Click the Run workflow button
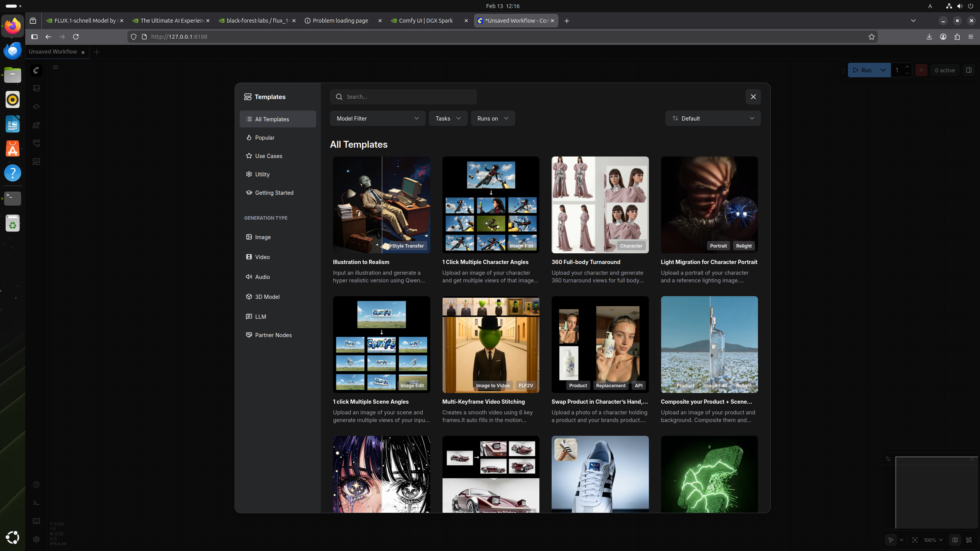The image size is (980, 551). (863, 70)
